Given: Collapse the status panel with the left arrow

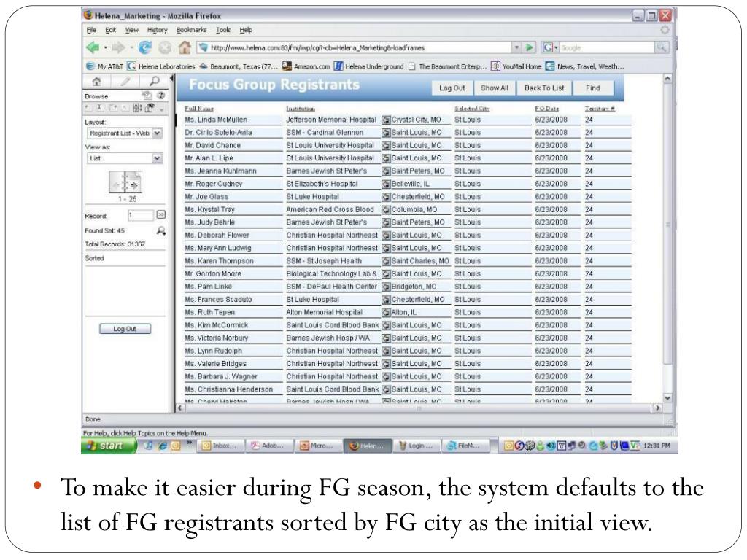Looking at the screenshot, I should (172, 78).
